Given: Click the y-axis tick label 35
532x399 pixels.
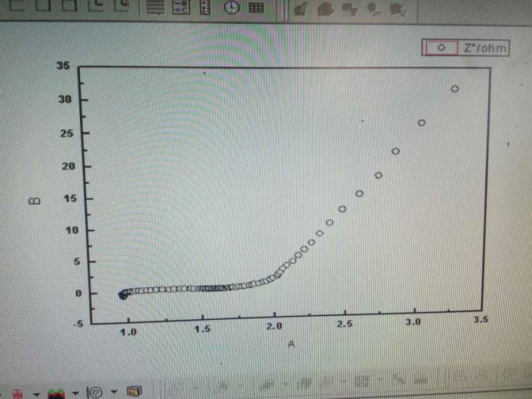Looking at the screenshot, I should pyautogui.click(x=63, y=66).
